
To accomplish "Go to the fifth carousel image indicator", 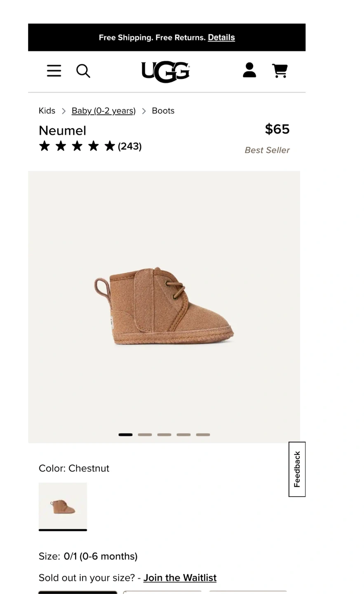I will click(203, 435).
